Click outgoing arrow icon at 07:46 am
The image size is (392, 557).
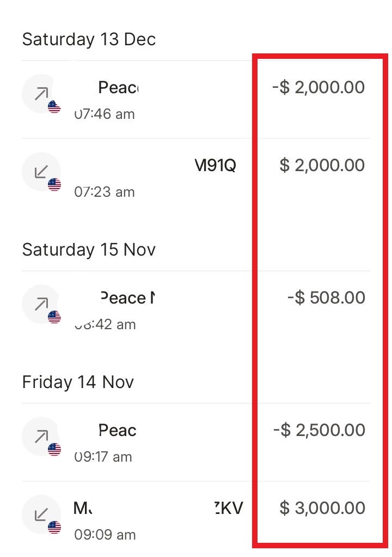[40, 94]
